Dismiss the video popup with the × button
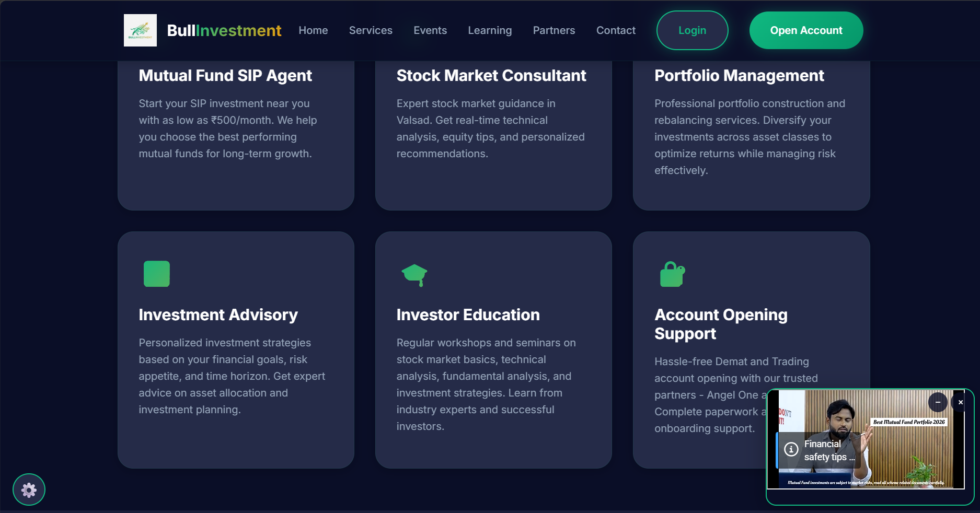This screenshot has height=513, width=980. (x=961, y=402)
